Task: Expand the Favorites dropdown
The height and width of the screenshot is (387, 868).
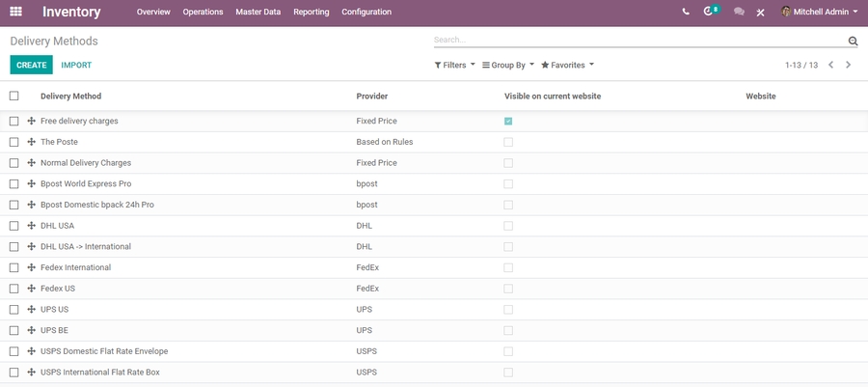Action: pos(567,65)
